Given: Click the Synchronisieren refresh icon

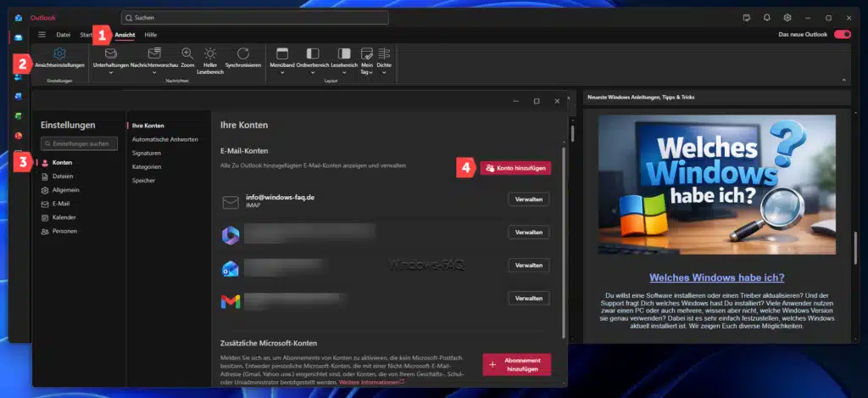Looking at the screenshot, I should tap(243, 53).
